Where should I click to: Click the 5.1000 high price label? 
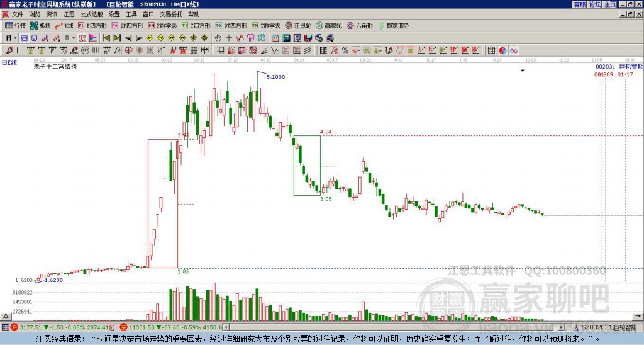[x=275, y=77]
